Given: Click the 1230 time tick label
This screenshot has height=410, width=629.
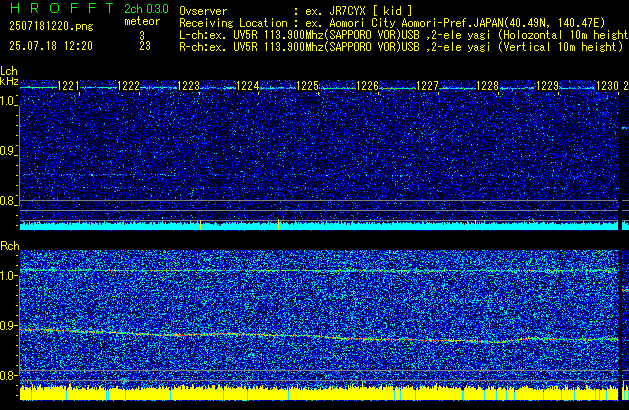Looking at the screenshot, I should [607, 86].
